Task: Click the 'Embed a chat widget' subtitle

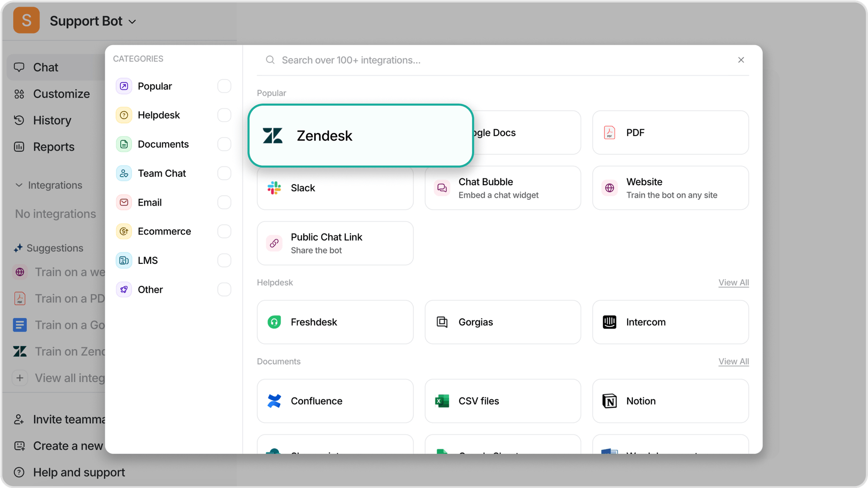Action: [x=498, y=195]
